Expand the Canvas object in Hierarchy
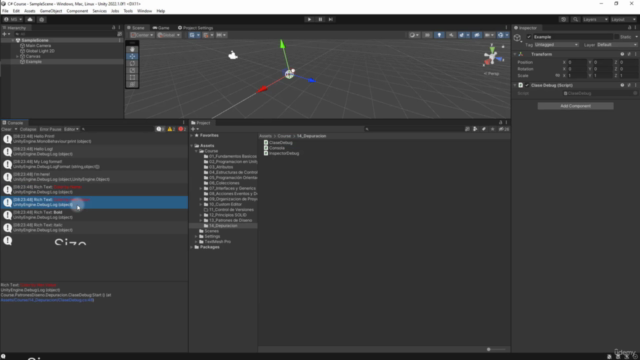The image size is (640, 360). [x=18, y=56]
